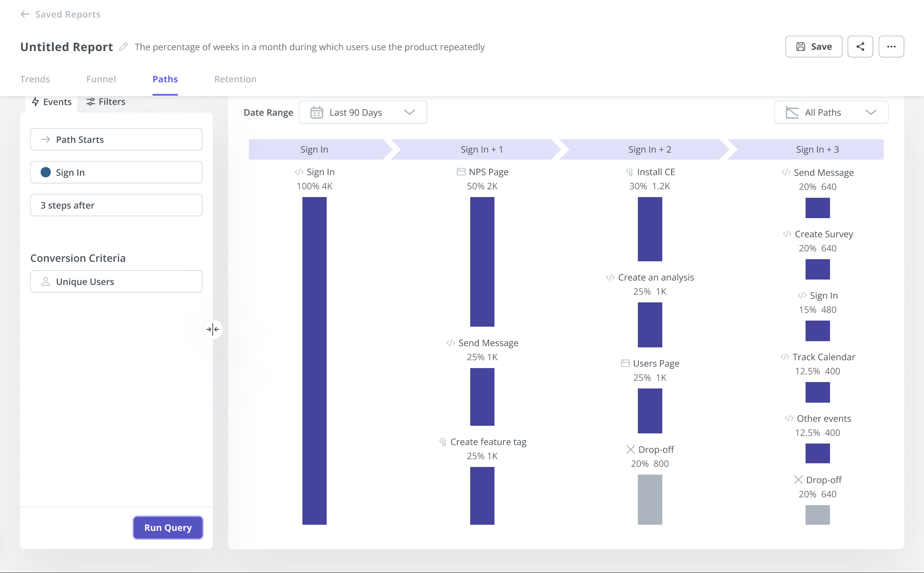Viewport: 924px width, 573px height.
Task: Open the more options ellipsis menu
Action: pyautogui.click(x=892, y=46)
